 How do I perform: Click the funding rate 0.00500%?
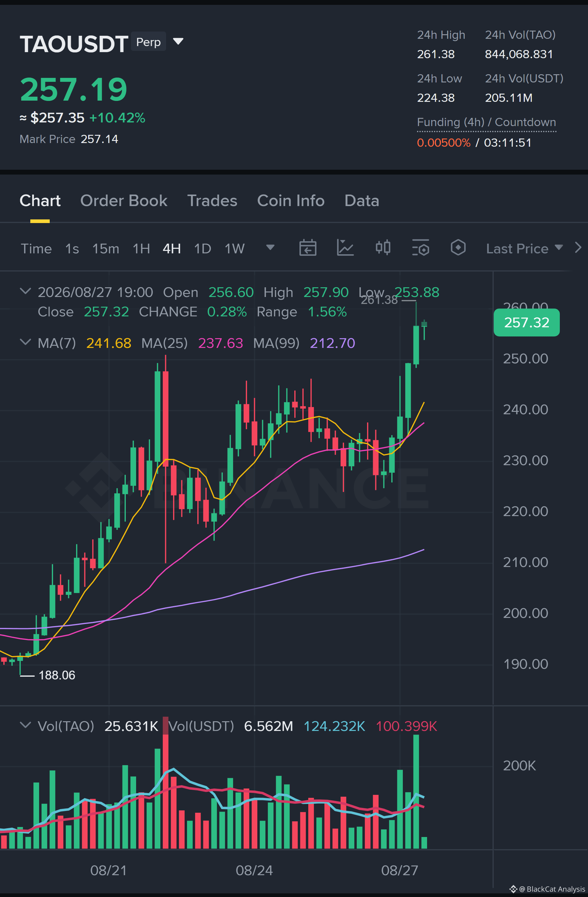click(x=444, y=143)
